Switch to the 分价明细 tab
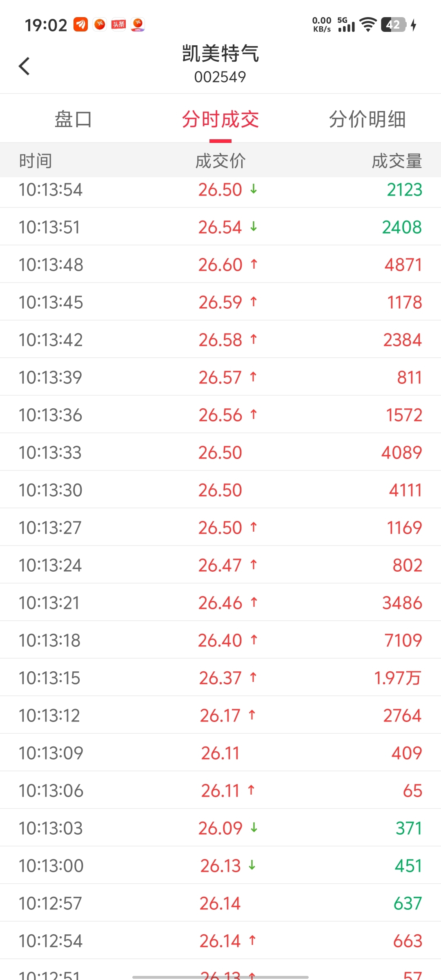Image resolution: width=441 pixels, height=980 pixels. click(x=367, y=119)
